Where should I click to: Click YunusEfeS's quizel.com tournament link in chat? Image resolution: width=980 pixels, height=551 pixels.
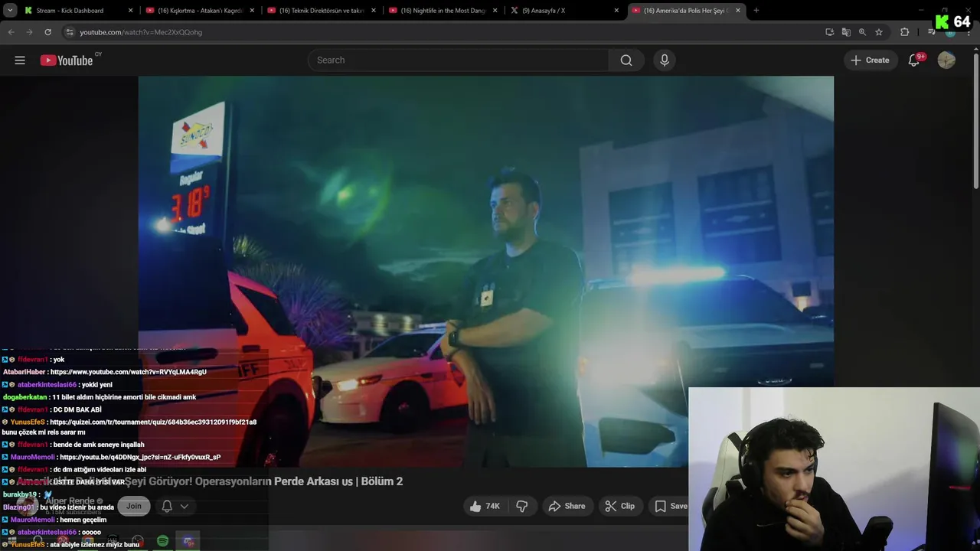click(x=153, y=422)
